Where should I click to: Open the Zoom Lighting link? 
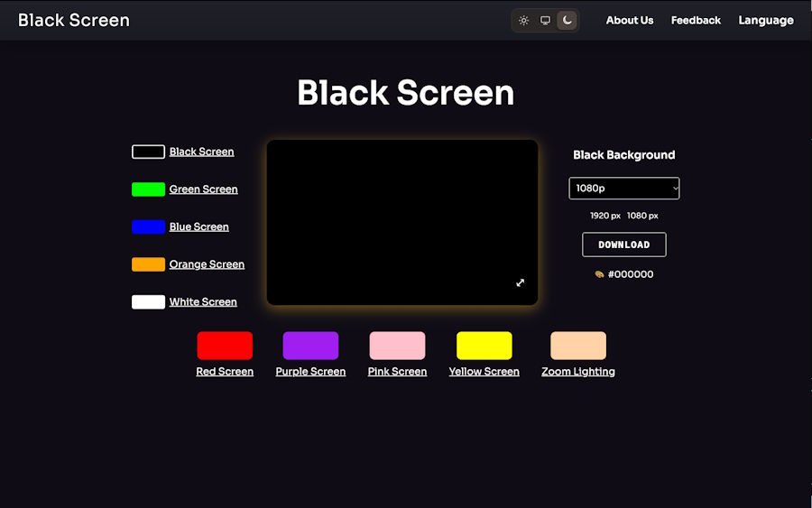pyautogui.click(x=578, y=372)
